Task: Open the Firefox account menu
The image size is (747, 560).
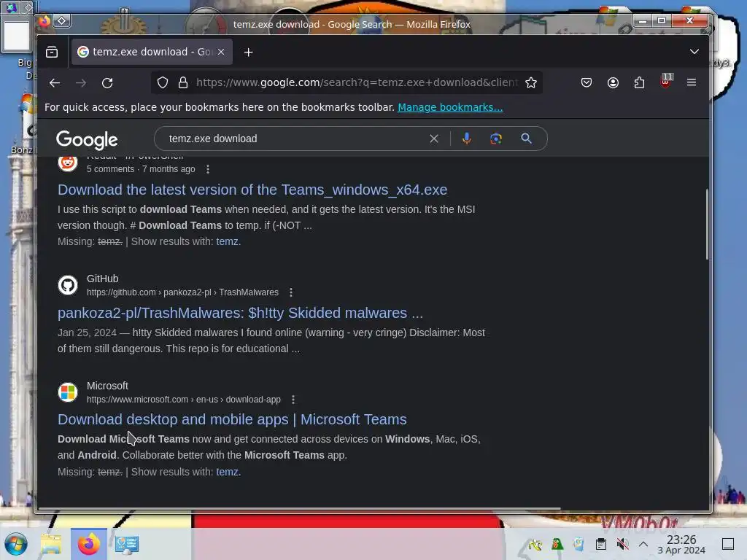Action: point(613,83)
